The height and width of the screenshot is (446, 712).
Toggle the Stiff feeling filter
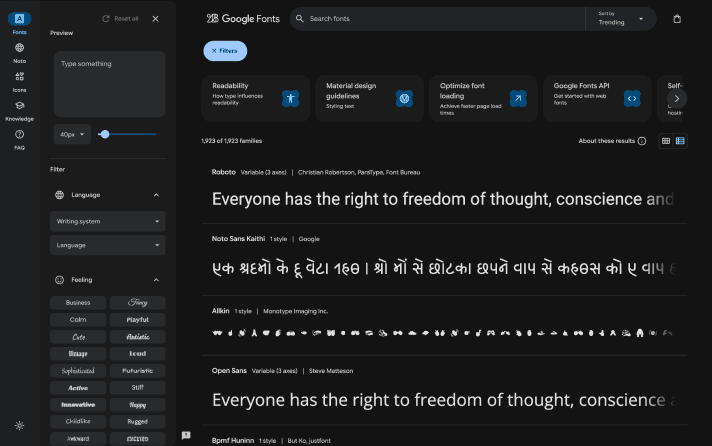(x=138, y=388)
